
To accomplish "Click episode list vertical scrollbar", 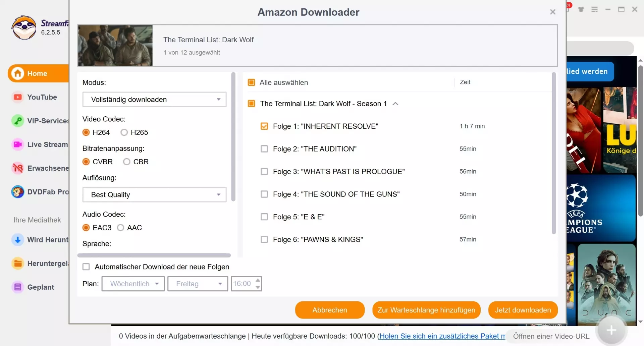I will pyautogui.click(x=554, y=153).
